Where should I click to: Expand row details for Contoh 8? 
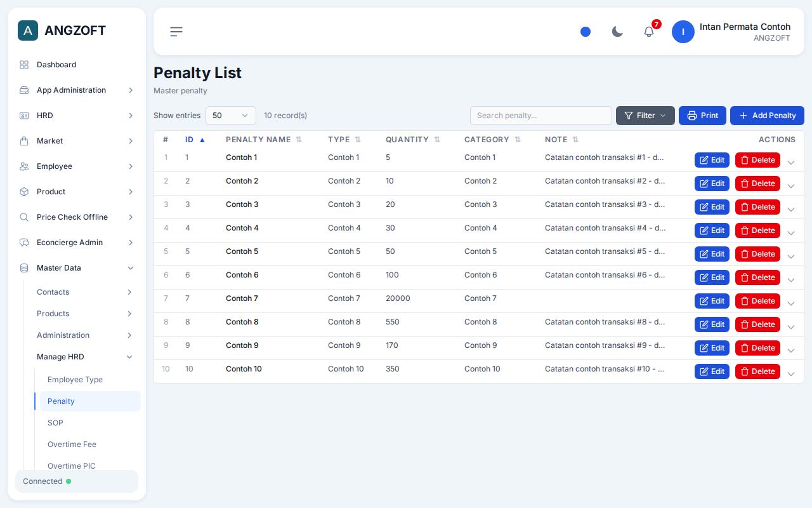coord(791,327)
